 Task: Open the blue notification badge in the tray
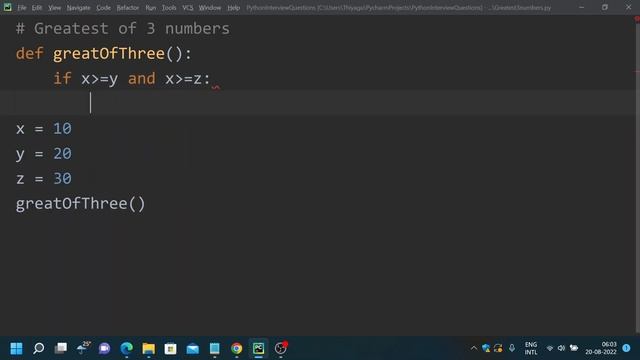[x=627, y=348]
